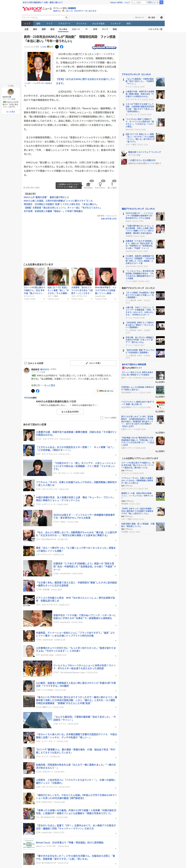Open related article 神田愛花 日村勇紀との結婚
This screenshot has height=868, width=186.
[60, 204]
